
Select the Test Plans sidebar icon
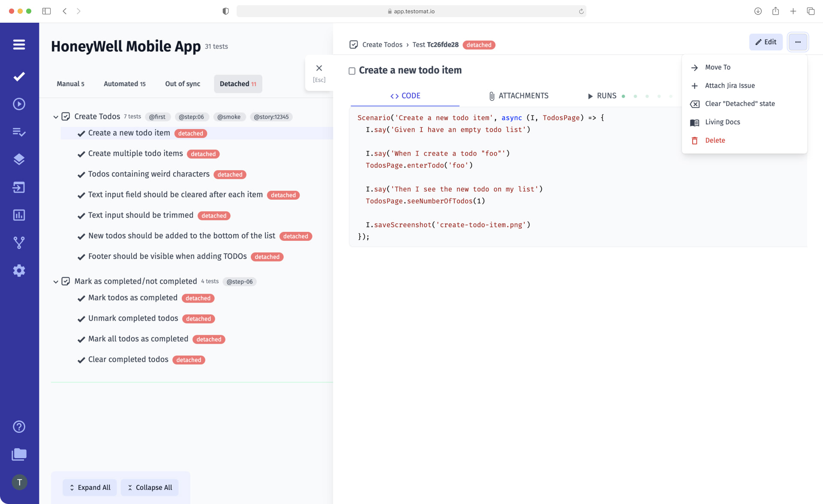[x=19, y=132]
